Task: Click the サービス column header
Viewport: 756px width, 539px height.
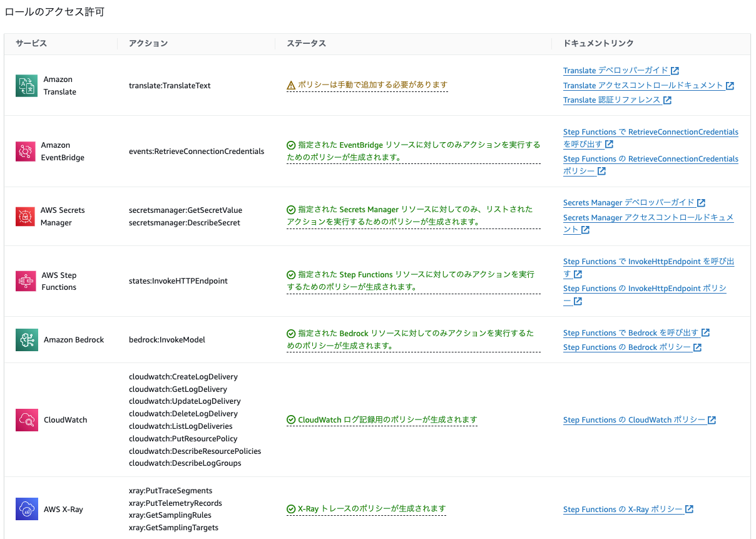Action: [31, 43]
